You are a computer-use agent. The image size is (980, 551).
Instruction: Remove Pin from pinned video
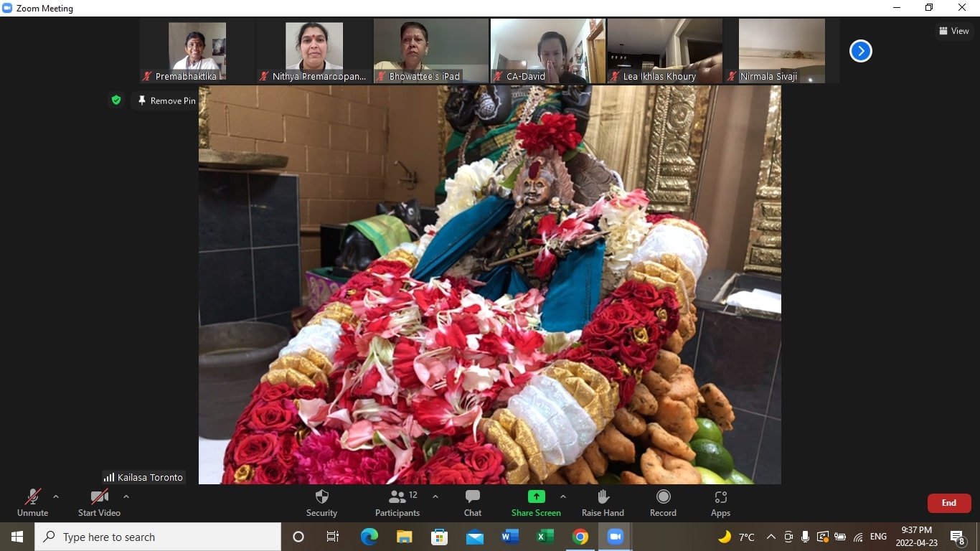coord(166,101)
